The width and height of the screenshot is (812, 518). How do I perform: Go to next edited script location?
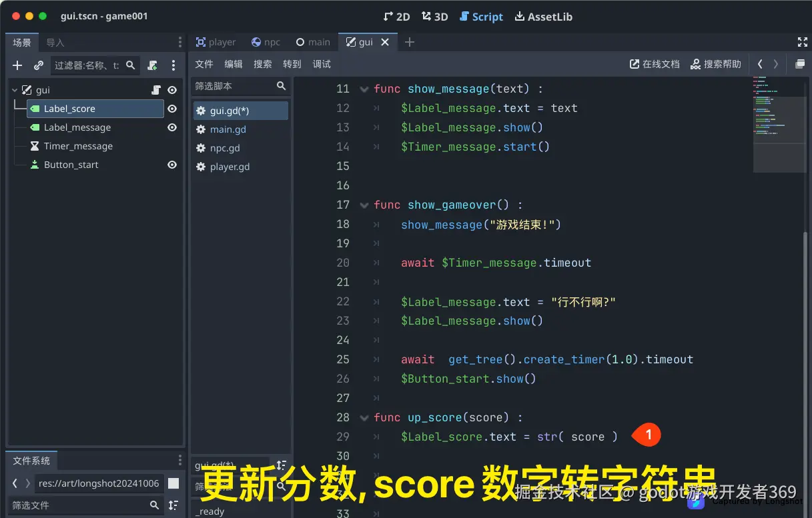click(x=775, y=64)
